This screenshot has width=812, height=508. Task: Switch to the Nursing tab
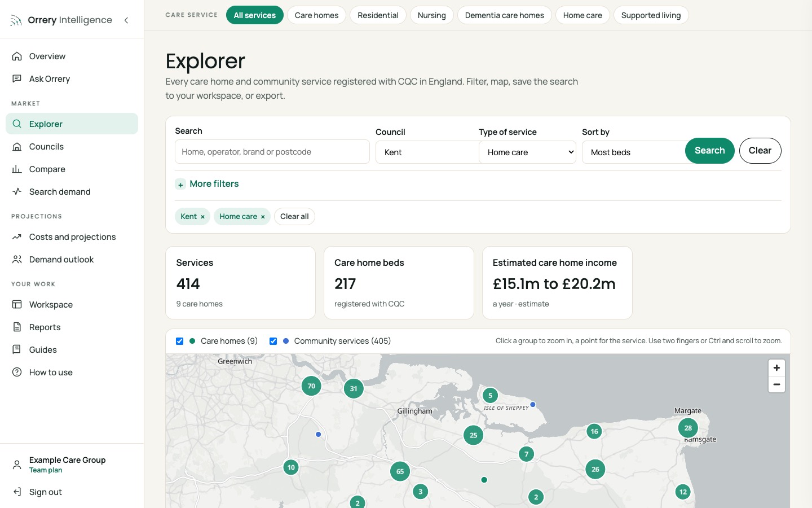(x=432, y=15)
